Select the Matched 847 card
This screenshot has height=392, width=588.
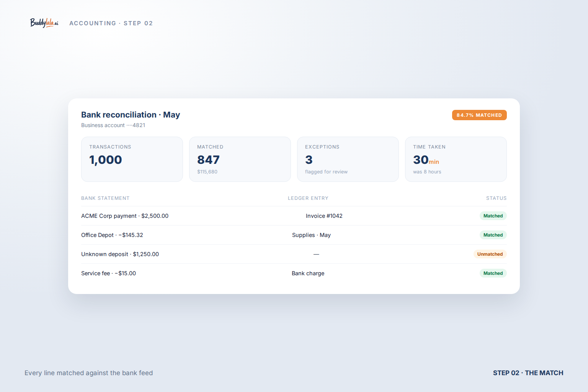(240, 159)
